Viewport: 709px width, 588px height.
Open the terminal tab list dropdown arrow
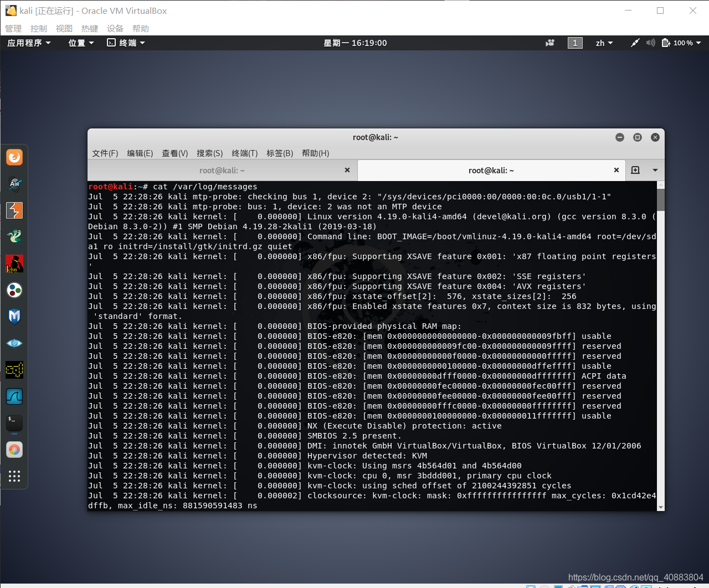pos(655,170)
